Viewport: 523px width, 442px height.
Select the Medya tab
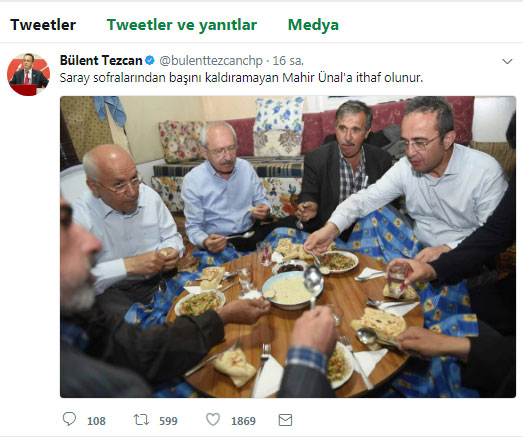pos(313,25)
